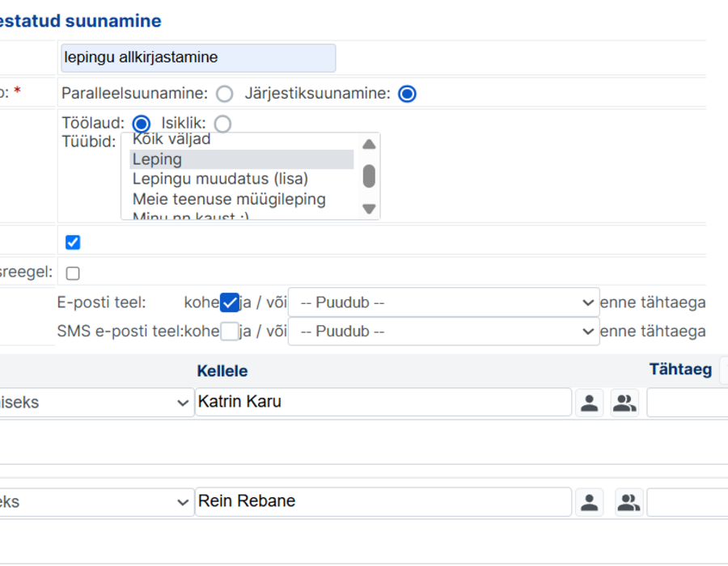Uncheck the checked box below Tüübid list
This screenshot has height=566, width=728.
click(x=73, y=243)
